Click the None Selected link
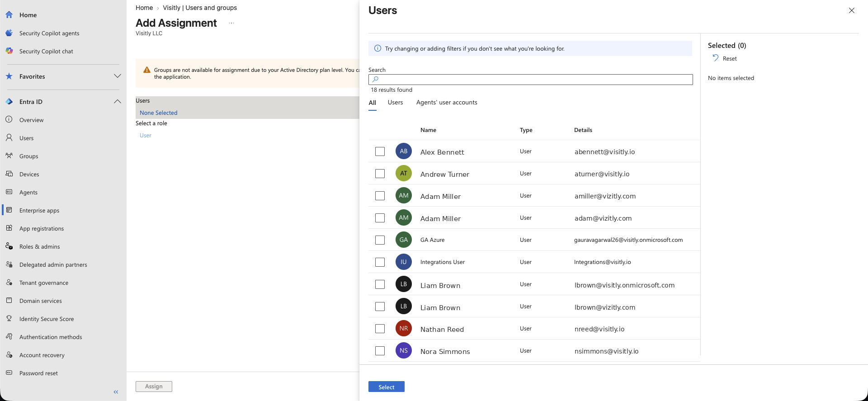 point(158,113)
